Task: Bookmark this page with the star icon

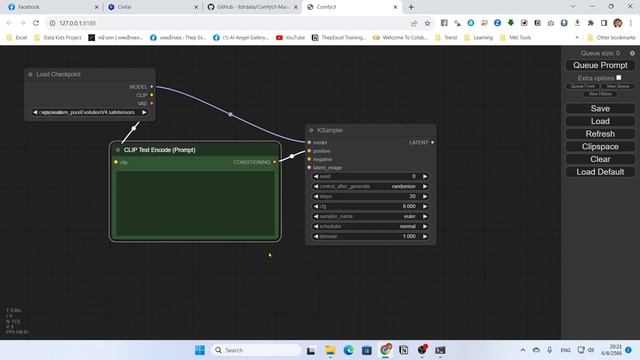Action: click(x=427, y=23)
